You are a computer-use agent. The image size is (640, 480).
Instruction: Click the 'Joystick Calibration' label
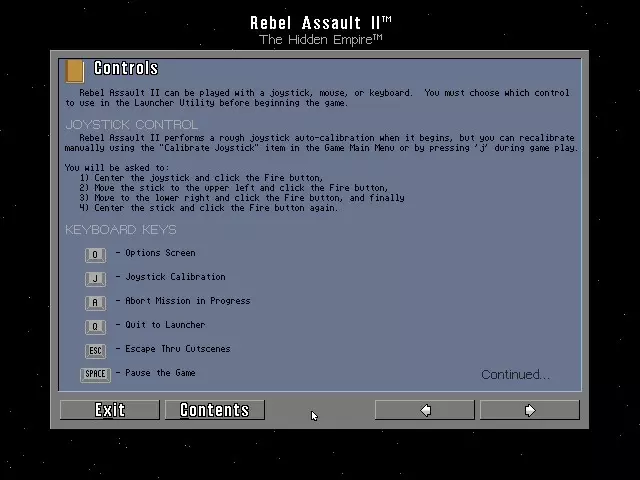point(176,277)
